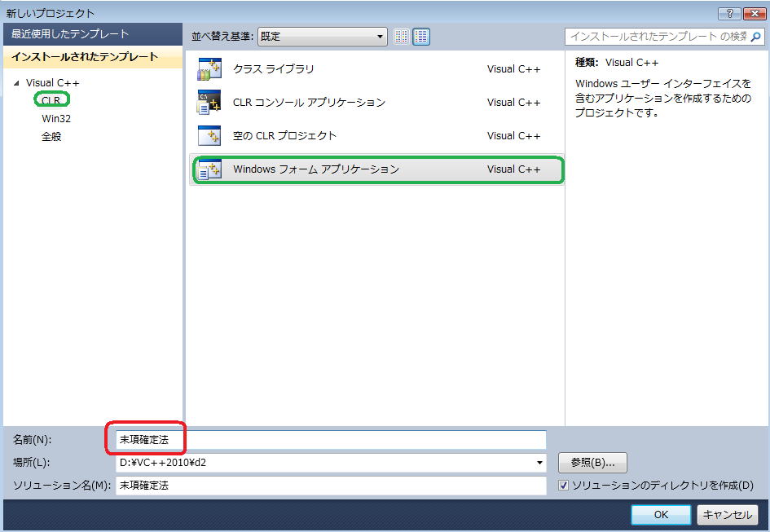Click the CLR Console Application template icon
Screen dimensions: 770x532
click(209, 102)
